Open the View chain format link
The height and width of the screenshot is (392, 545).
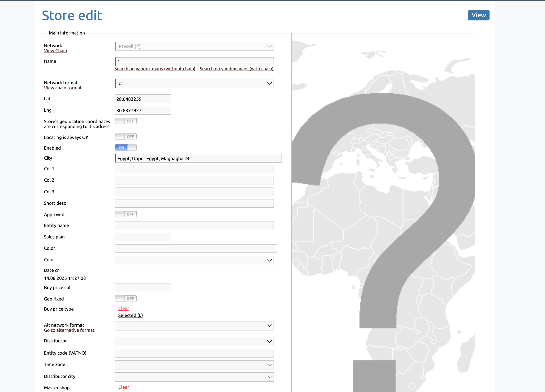[63, 88]
